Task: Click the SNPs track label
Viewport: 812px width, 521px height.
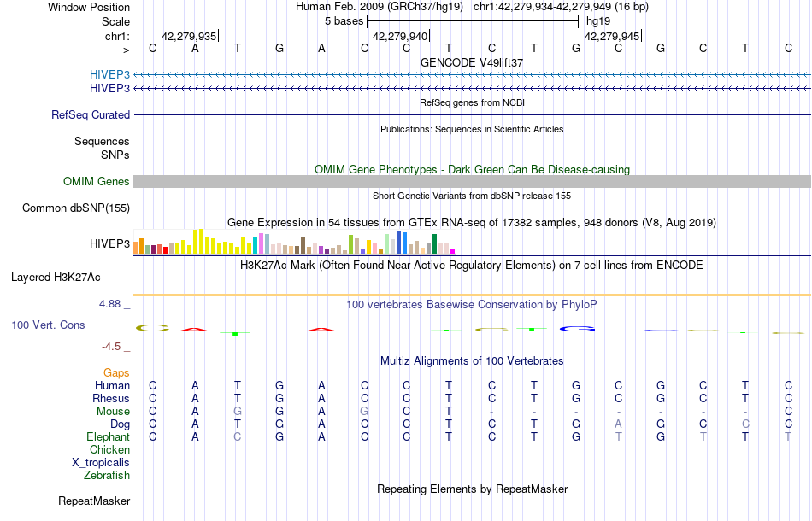Action: point(115,155)
